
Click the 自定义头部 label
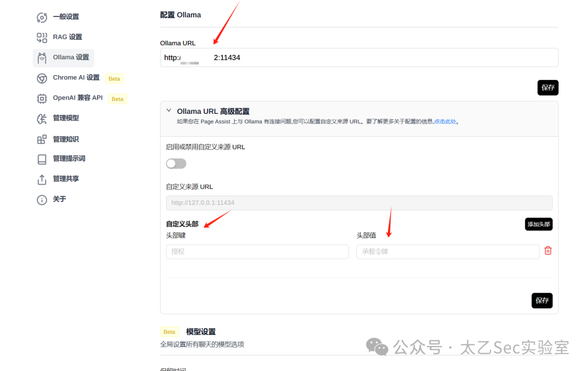[182, 224]
